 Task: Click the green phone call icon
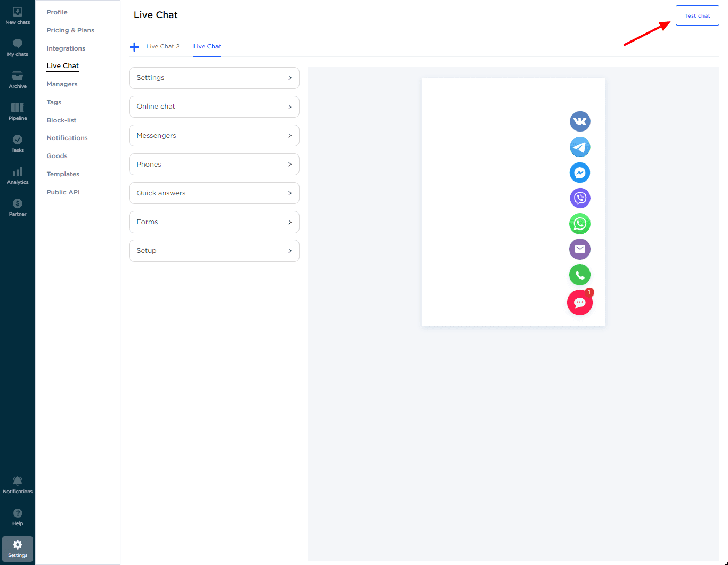[580, 275]
